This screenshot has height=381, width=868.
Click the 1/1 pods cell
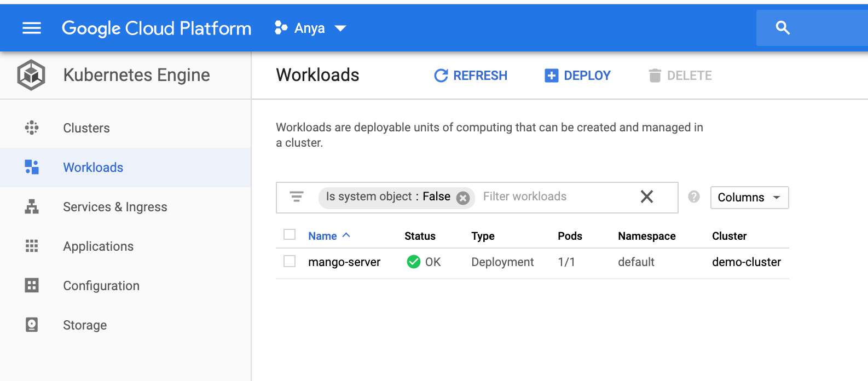(566, 262)
